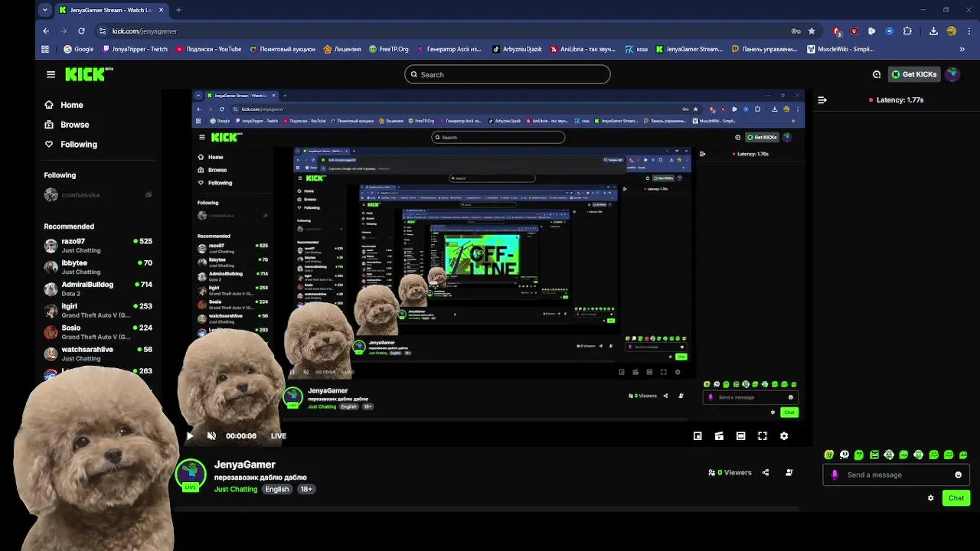Open user profile avatar menu
The width and height of the screenshot is (980, 551).
[952, 74]
